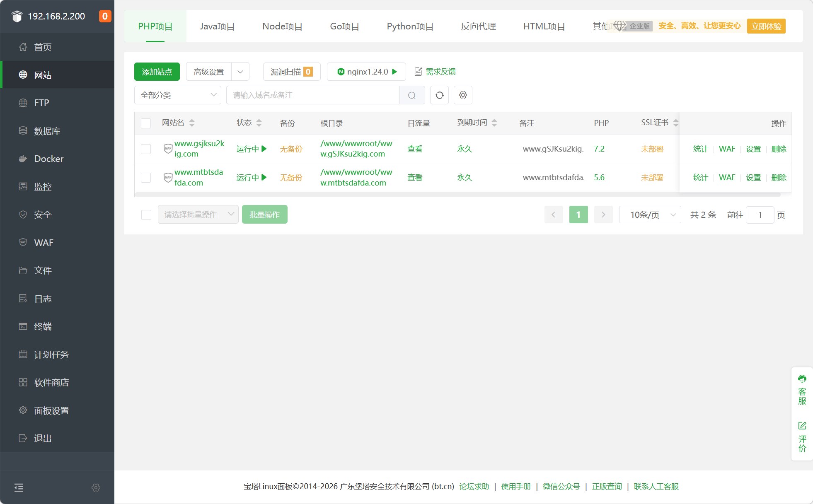Screen dimensions: 813x504
Task: Switch to the Python项目 tab
Action: [410, 27]
